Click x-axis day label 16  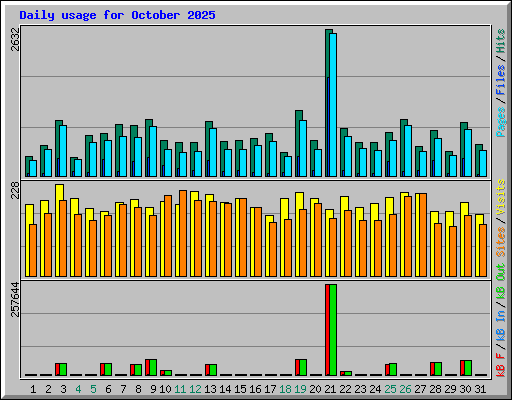coord(255,389)
